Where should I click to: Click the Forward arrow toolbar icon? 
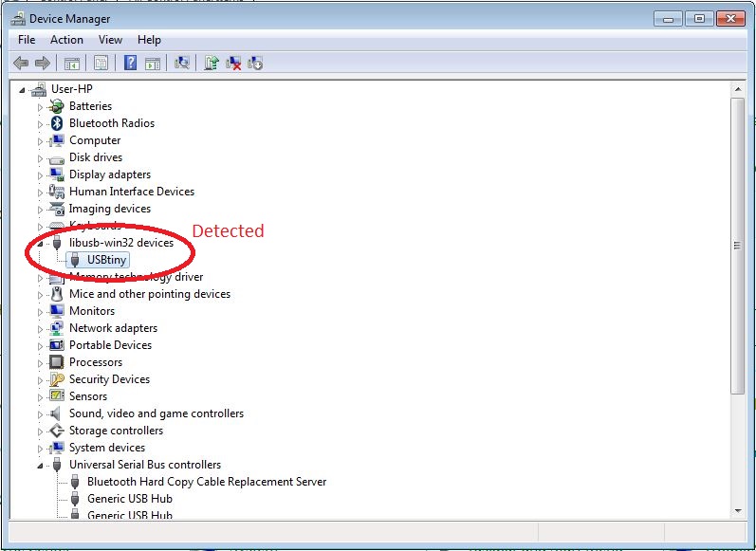(43, 63)
